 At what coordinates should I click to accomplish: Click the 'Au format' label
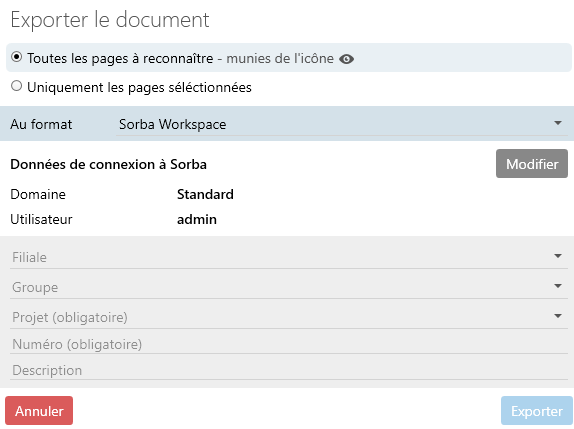(x=41, y=124)
